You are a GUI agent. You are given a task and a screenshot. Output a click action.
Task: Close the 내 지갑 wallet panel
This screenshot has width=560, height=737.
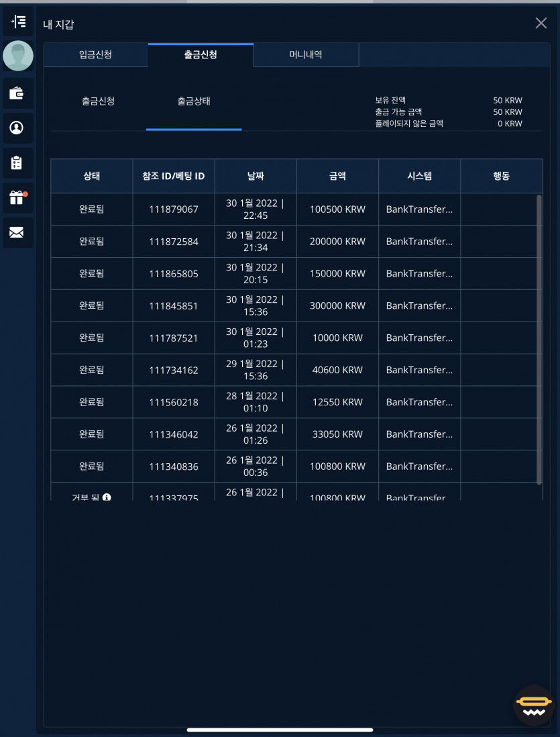(x=541, y=23)
